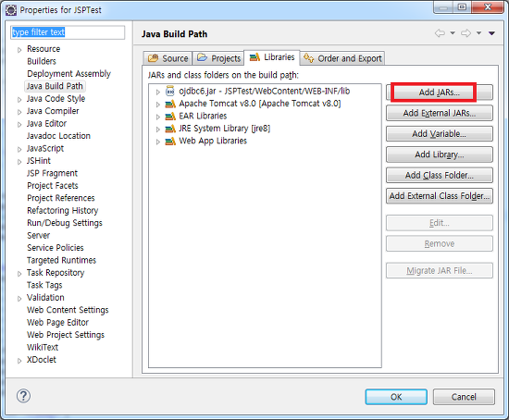The height and width of the screenshot is (420, 509).
Task: Expand the JavaScript node
Action: point(19,149)
